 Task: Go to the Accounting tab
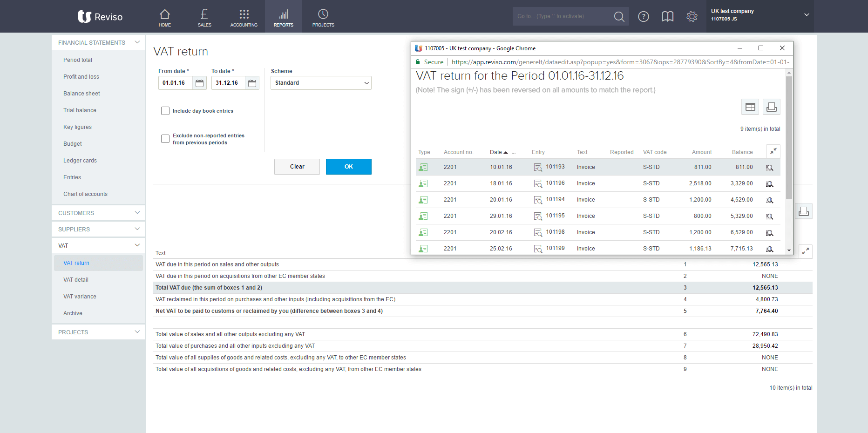click(x=244, y=18)
